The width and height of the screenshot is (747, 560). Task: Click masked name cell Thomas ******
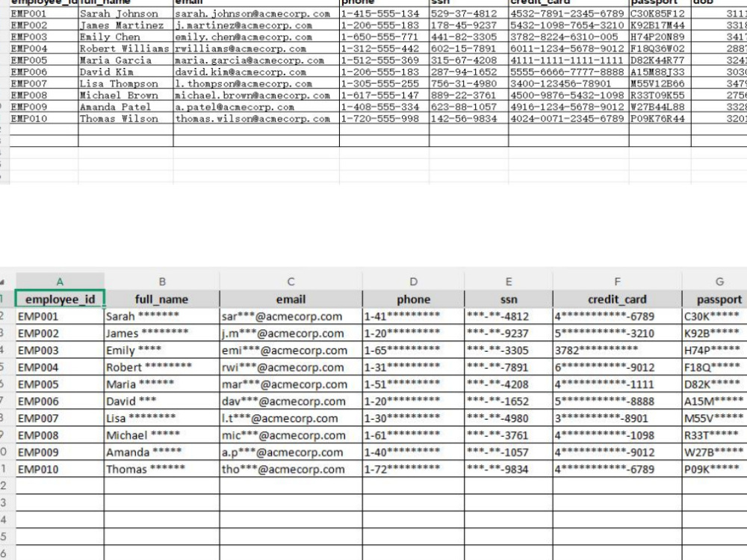tap(162, 469)
